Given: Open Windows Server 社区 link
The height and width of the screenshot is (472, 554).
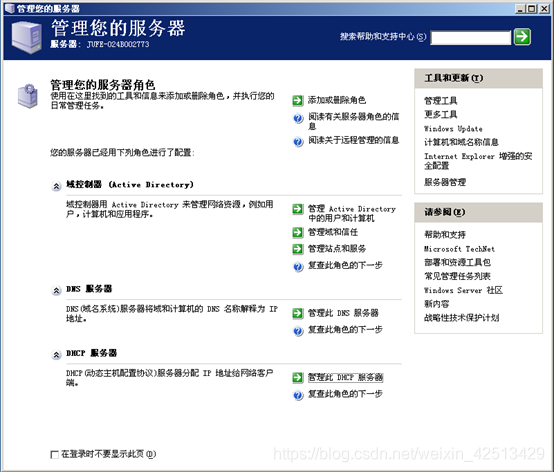Looking at the screenshot, I should (463, 290).
